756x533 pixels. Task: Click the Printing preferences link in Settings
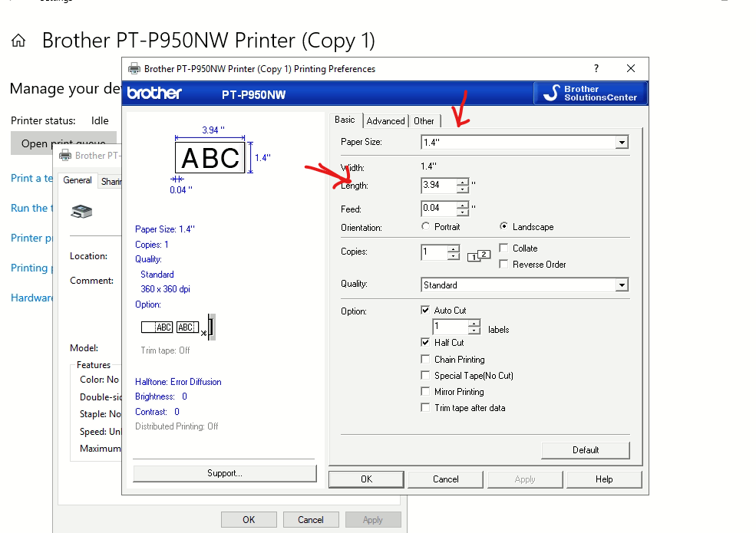(31, 268)
